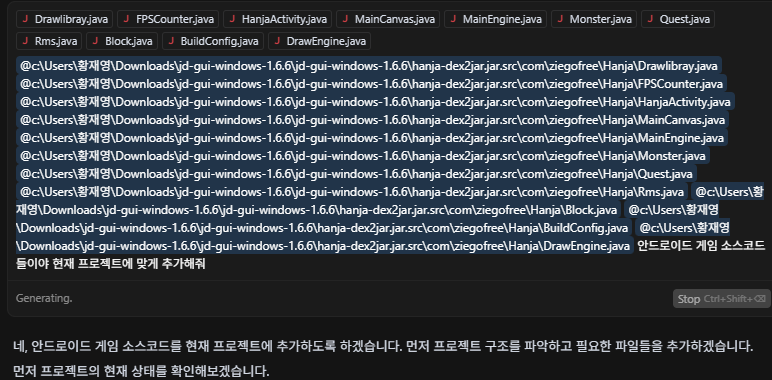Click the reply line starting '네, 안드로이드 게임'
This screenshot has width=772, height=380.
point(383,347)
